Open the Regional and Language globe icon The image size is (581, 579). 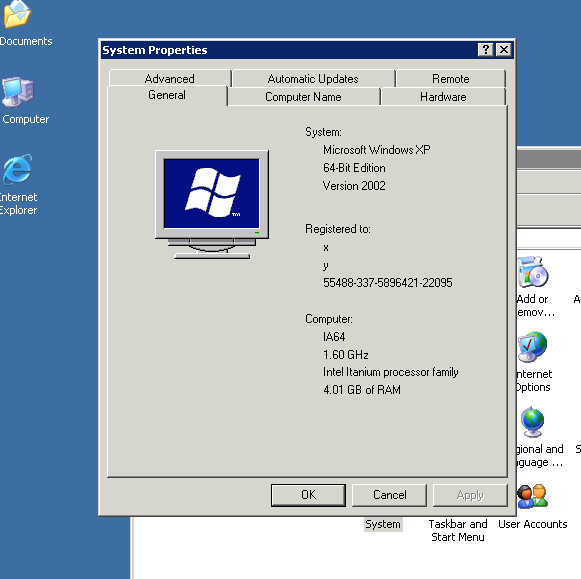(x=532, y=422)
